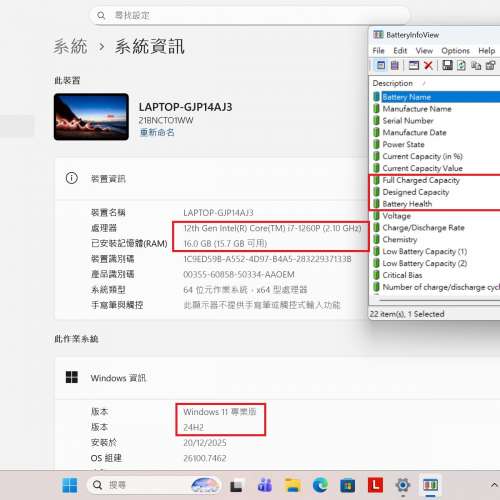This screenshot has height=500, width=500.
Task: Click the 尋找設定 search field
Action: [249, 15]
